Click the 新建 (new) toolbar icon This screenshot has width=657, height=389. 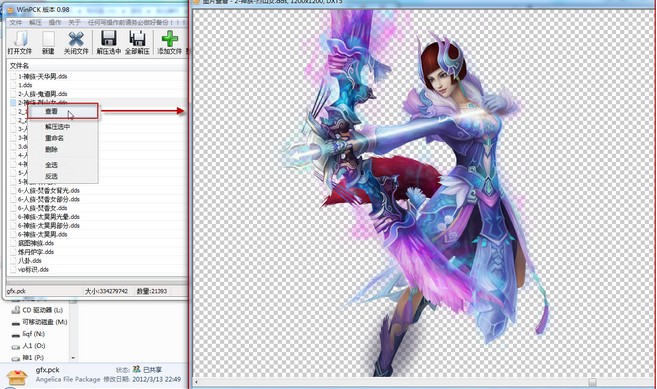(48, 39)
